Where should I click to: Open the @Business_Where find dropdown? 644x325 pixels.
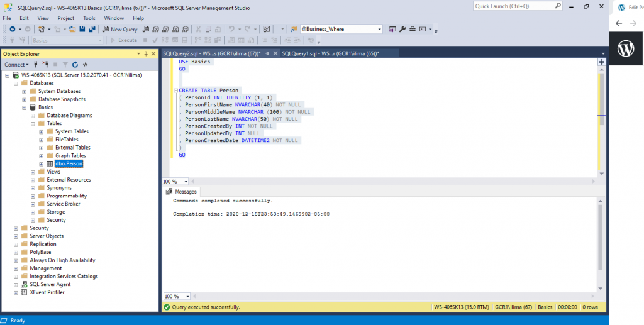click(379, 29)
